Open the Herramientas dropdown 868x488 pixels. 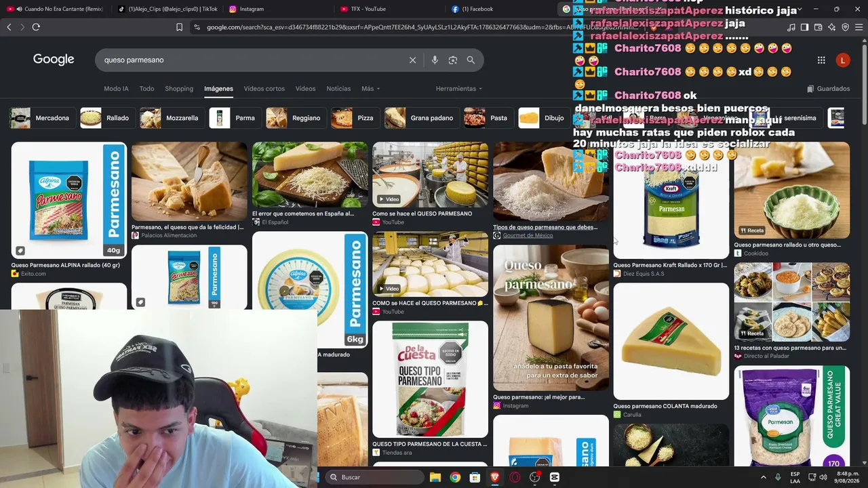[x=459, y=89]
